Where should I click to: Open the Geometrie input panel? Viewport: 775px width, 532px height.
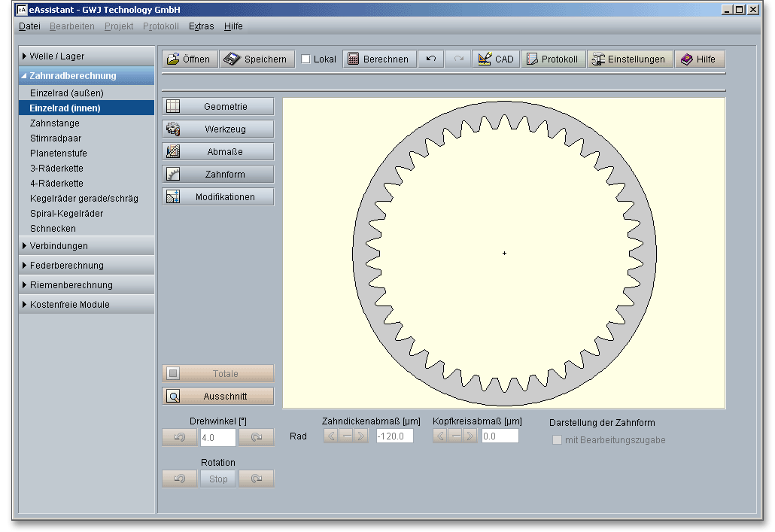click(x=218, y=107)
